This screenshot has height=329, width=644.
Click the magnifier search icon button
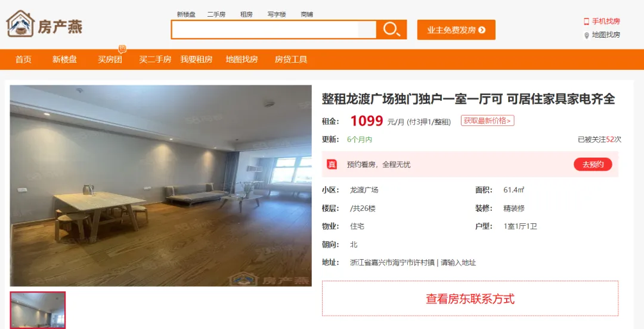point(391,30)
